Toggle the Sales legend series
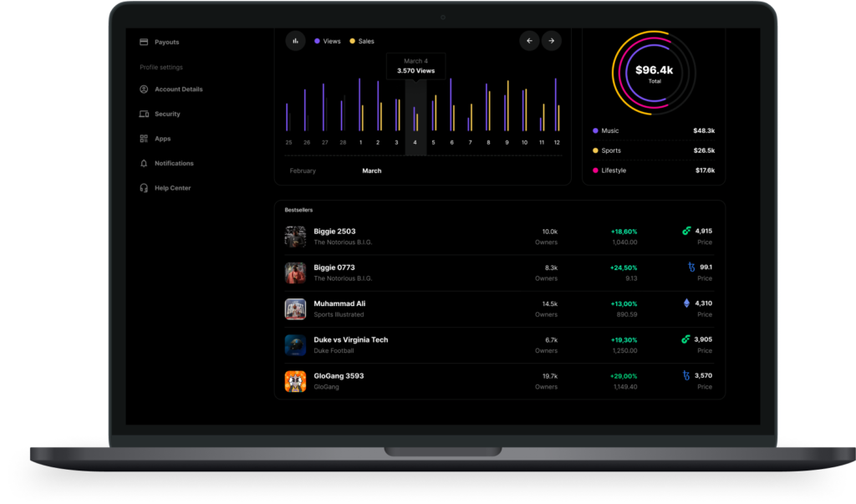 pos(362,41)
